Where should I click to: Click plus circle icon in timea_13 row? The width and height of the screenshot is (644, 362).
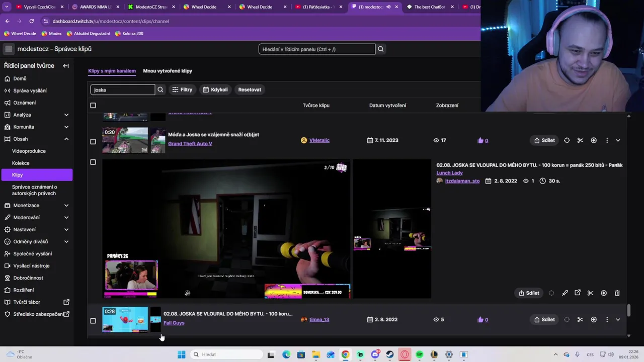point(594,319)
